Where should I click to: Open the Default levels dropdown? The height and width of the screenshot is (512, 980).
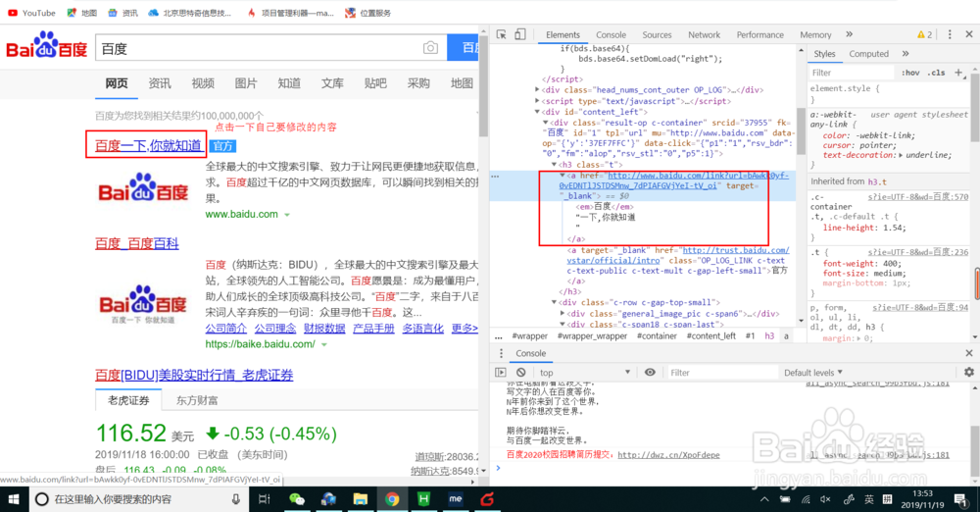pyautogui.click(x=813, y=373)
